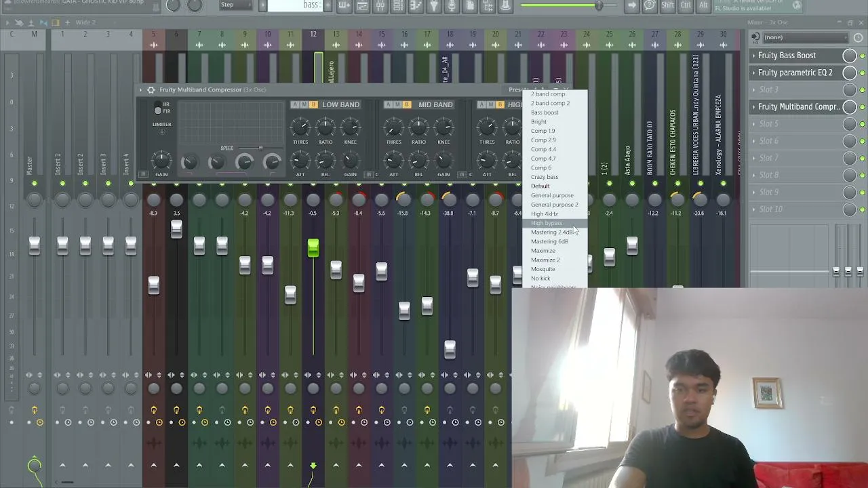Click the add plus icon in mixer toolbar
The image size is (868, 488).
[67, 22]
